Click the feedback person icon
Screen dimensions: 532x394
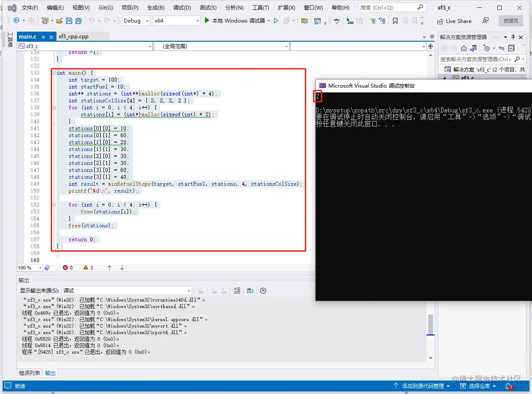[x=486, y=20]
